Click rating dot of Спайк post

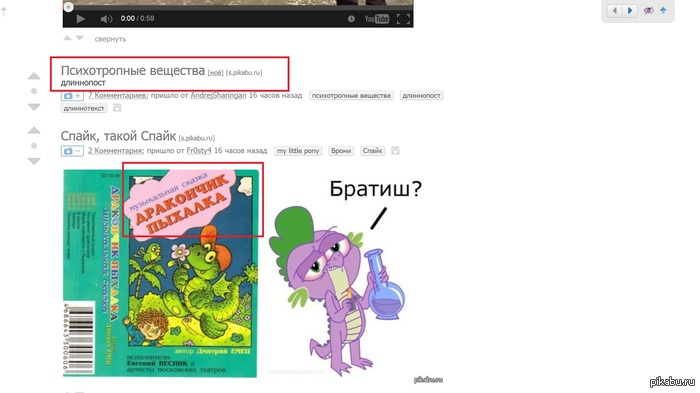(34, 146)
